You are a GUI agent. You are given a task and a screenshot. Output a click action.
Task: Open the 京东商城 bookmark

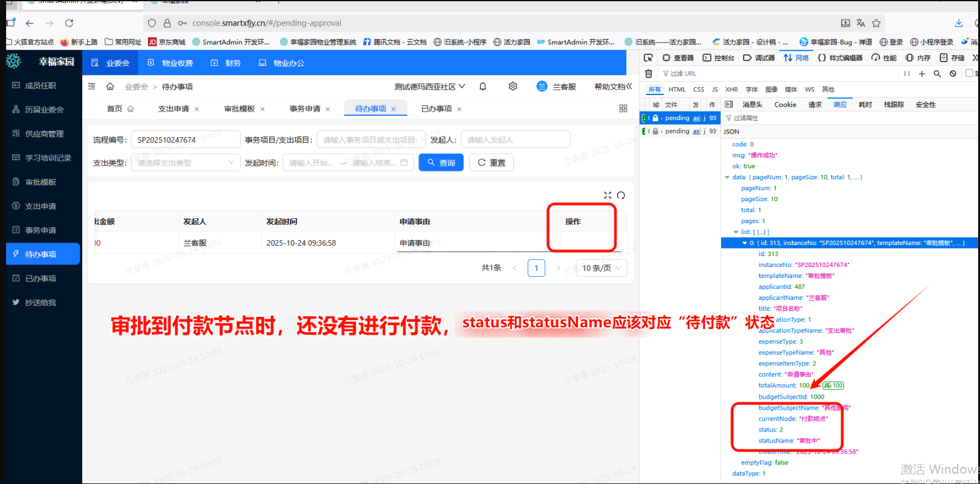[x=167, y=42]
